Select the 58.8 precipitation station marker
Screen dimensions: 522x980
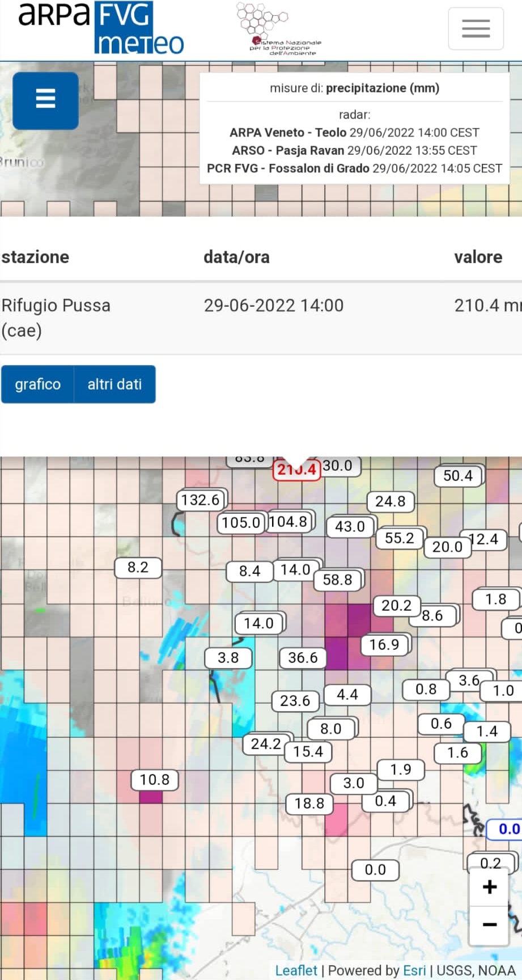click(338, 580)
